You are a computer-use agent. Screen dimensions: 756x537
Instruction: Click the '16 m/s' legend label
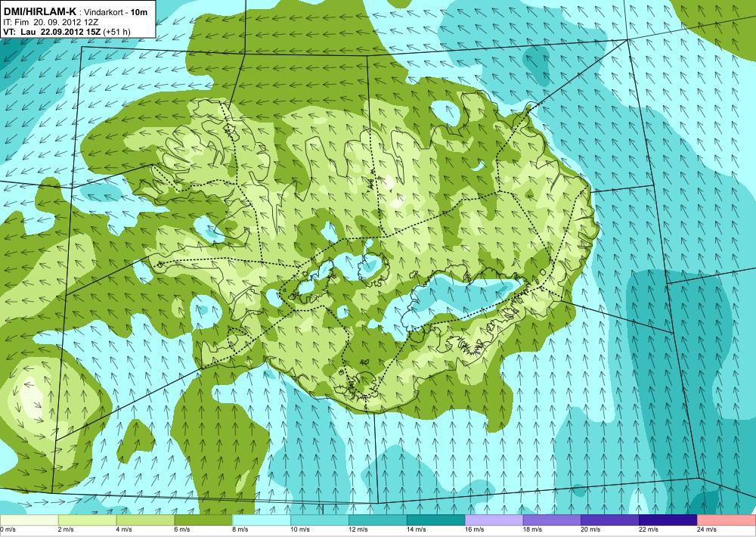point(474,529)
